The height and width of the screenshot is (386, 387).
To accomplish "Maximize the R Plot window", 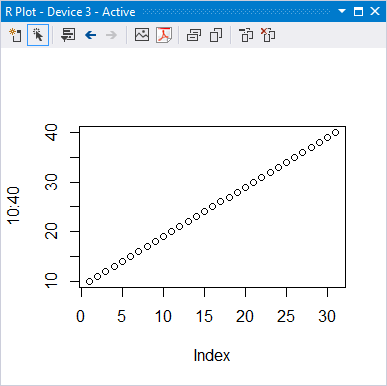I will tap(358, 11).
